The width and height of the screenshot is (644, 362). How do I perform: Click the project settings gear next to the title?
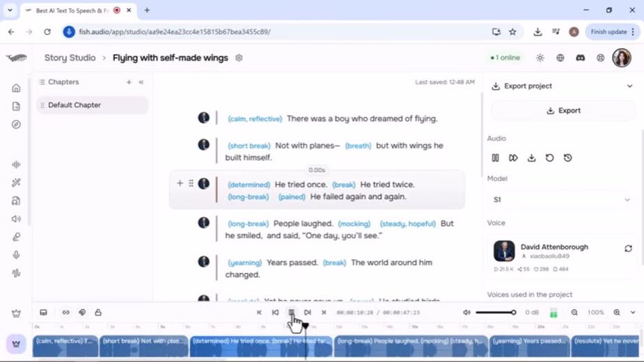(x=239, y=58)
